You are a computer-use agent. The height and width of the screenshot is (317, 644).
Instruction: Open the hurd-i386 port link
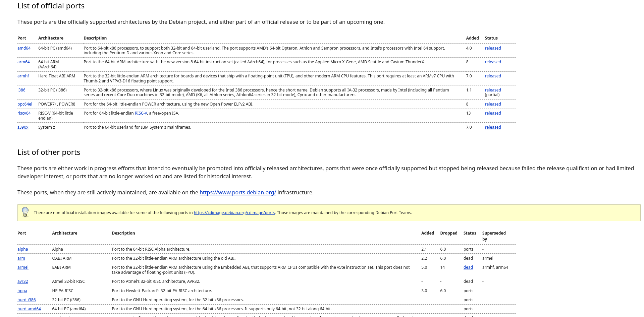point(26,300)
